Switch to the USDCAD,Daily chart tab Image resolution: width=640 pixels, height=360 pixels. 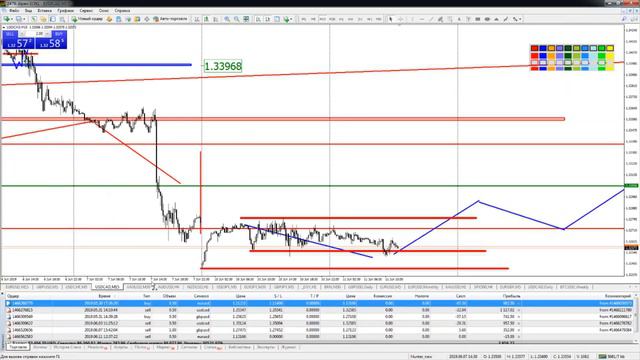coord(540,287)
